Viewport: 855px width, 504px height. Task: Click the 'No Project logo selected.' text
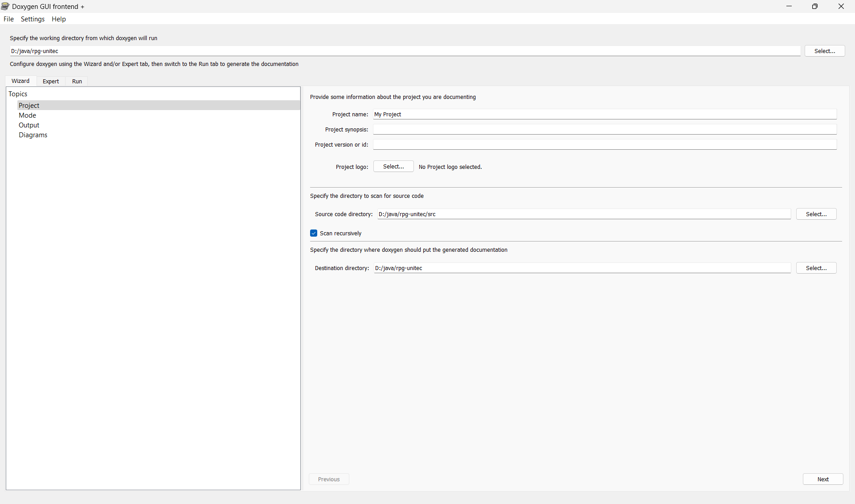tap(450, 167)
